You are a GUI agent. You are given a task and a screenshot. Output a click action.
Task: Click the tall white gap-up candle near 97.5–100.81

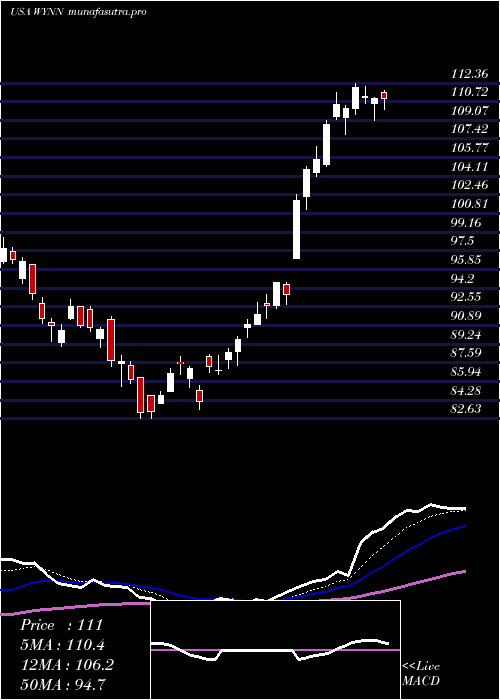pyautogui.click(x=296, y=229)
